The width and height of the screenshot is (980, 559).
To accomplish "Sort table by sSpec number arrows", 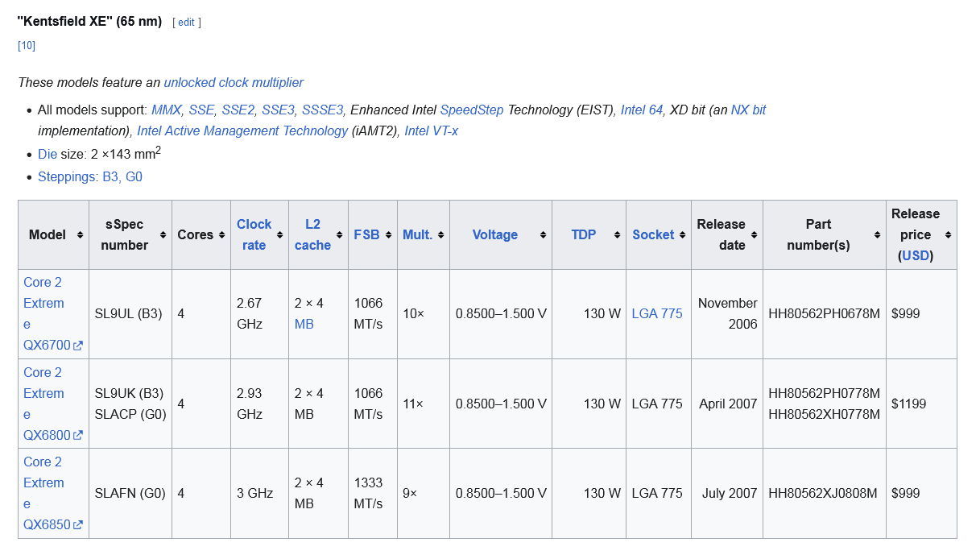I will (163, 235).
